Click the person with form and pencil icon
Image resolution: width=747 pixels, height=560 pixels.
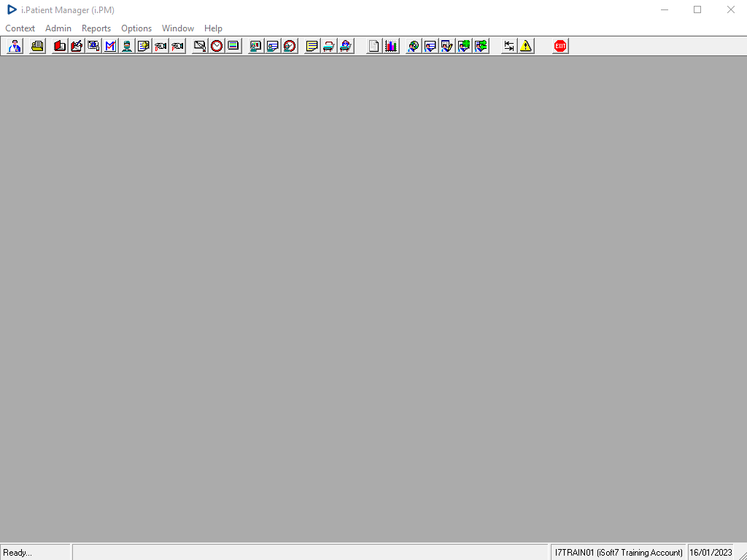tap(447, 46)
